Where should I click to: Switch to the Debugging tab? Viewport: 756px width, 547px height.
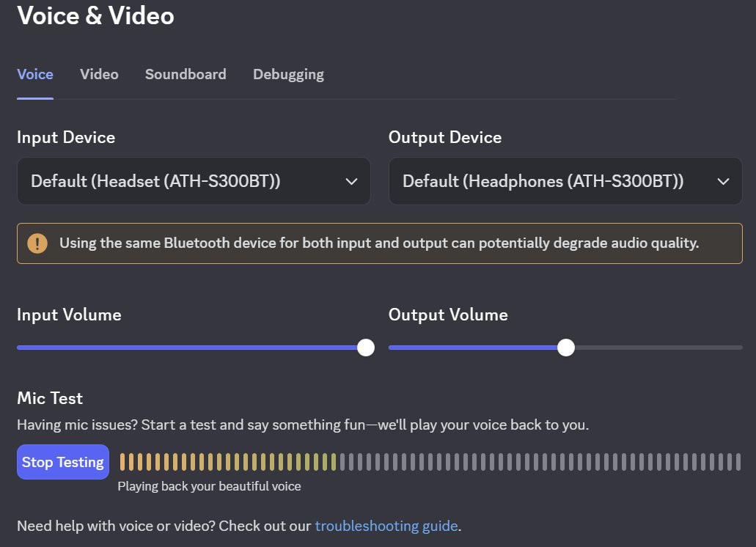(288, 75)
